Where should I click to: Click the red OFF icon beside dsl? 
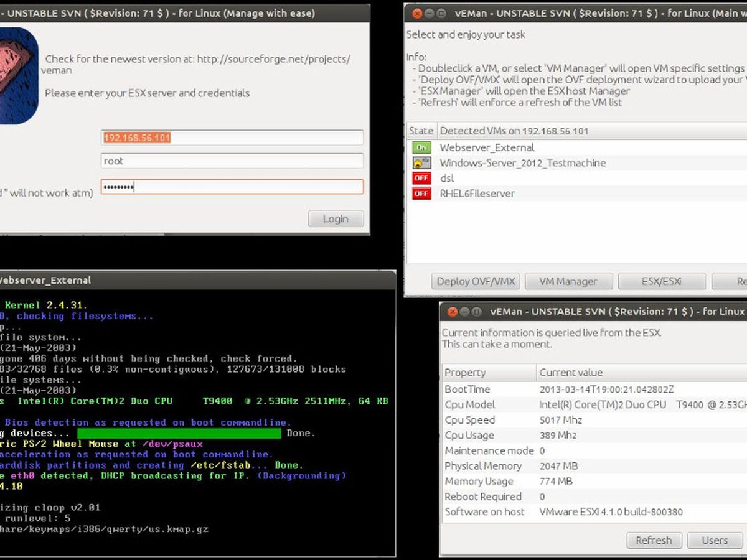[421, 179]
